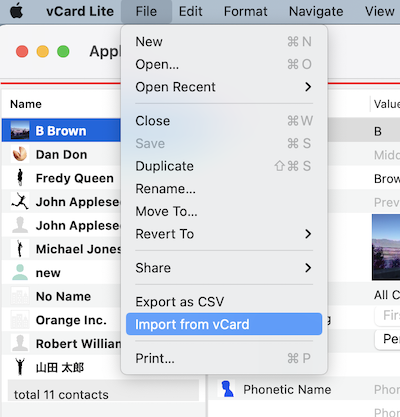Select the Dan Don contact

pyautogui.click(x=61, y=154)
